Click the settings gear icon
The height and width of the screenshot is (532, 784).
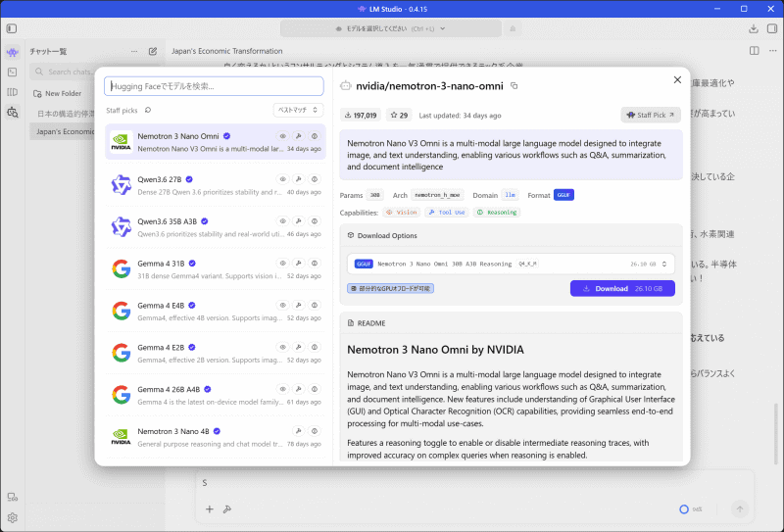[x=13, y=517]
